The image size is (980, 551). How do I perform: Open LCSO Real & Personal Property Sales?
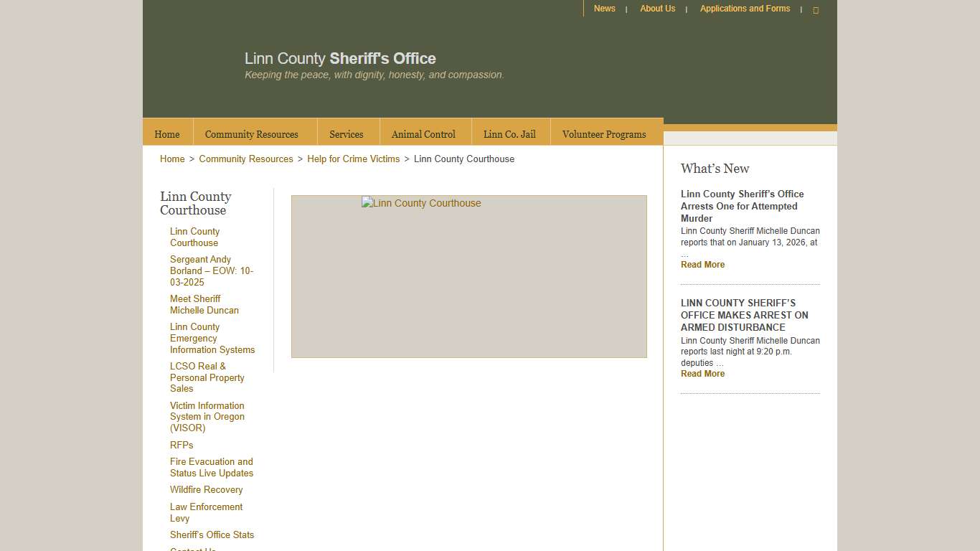(x=207, y=377)
